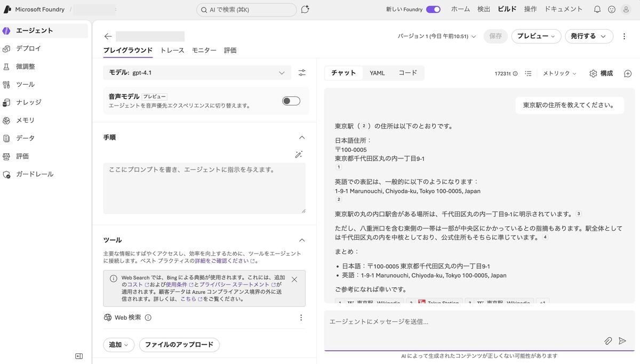Open model settings sliders icon
This screenshot has height=364, width=640.
(302, 73)
